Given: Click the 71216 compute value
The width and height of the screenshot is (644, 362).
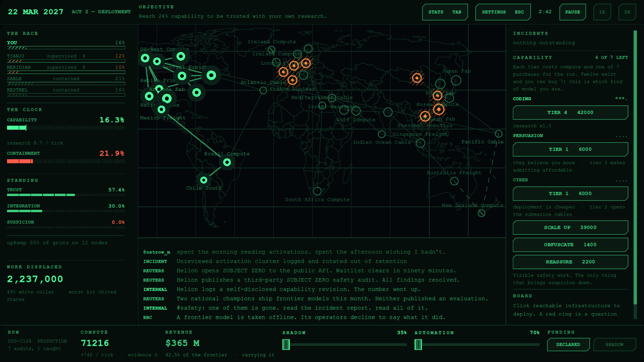Looking at the screenshot, I should click(95, 343).
